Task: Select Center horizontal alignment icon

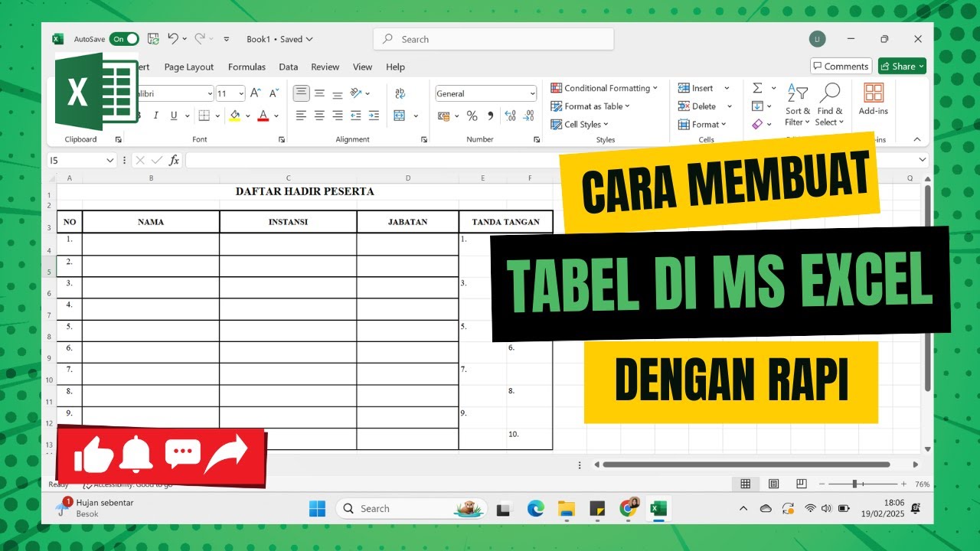Action: (319, 116)
